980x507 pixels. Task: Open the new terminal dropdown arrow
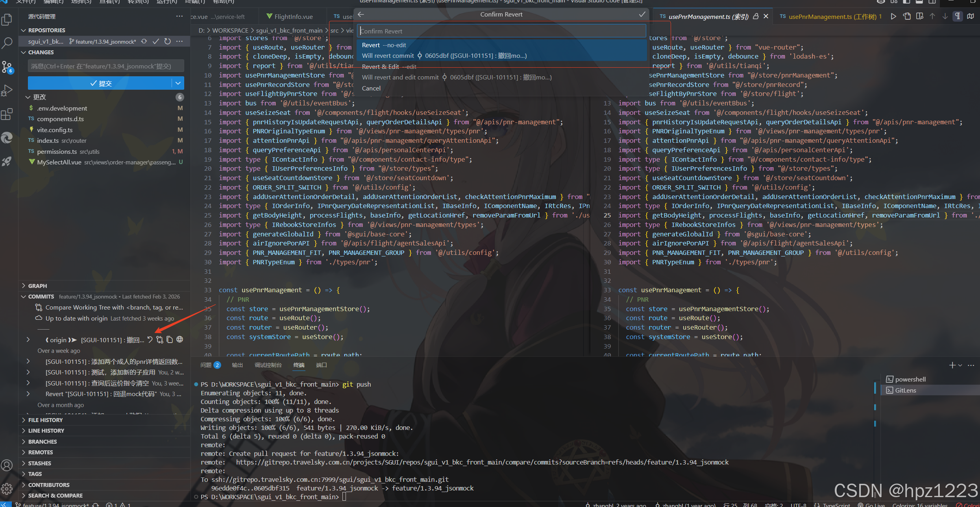coord(960,365)
